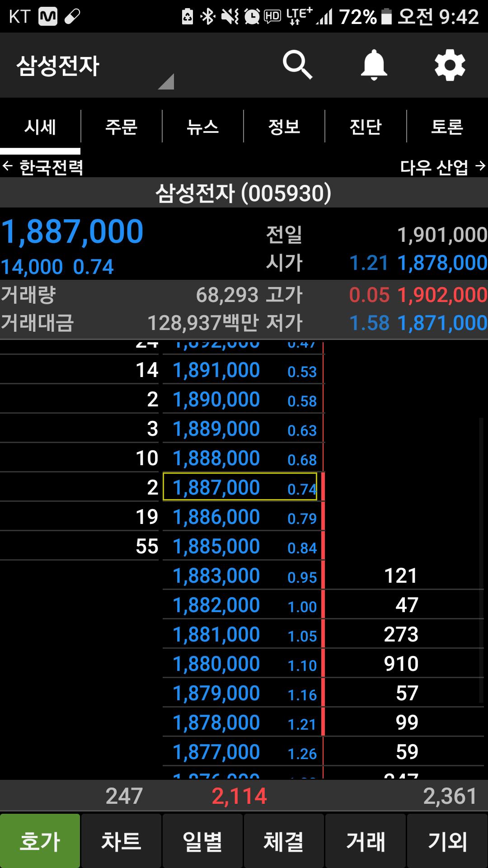This screenshot has height=868, width=488.
Task: Tap the 1,880,000 bid price
Action: pos(217,664)
